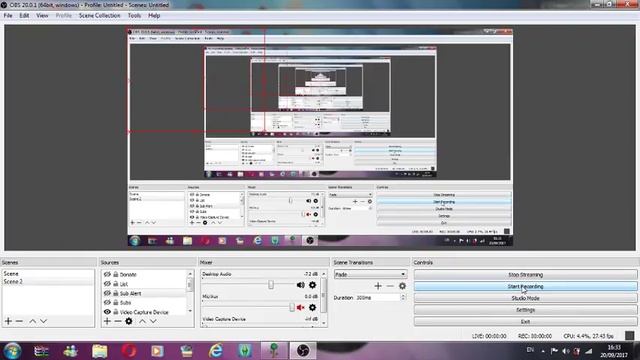Remove the selected source with the minus icon

coord(118,321)
